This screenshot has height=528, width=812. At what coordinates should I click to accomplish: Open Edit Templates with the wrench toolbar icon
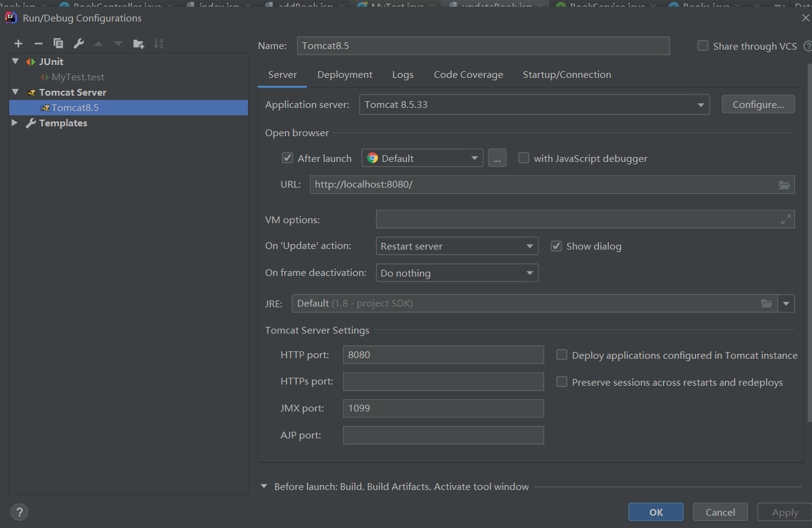pyautogui.click(x=79, y=44)
